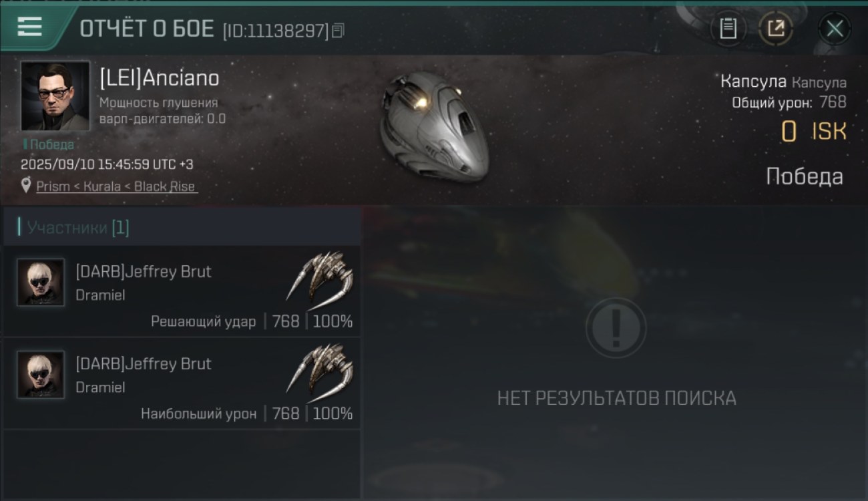Image resolution: width=868 pixels, height=501 pixels.
Task: Open the Prism < Kurala < Black Rise link
Action: pyautogui.click(x=117, y=186)
